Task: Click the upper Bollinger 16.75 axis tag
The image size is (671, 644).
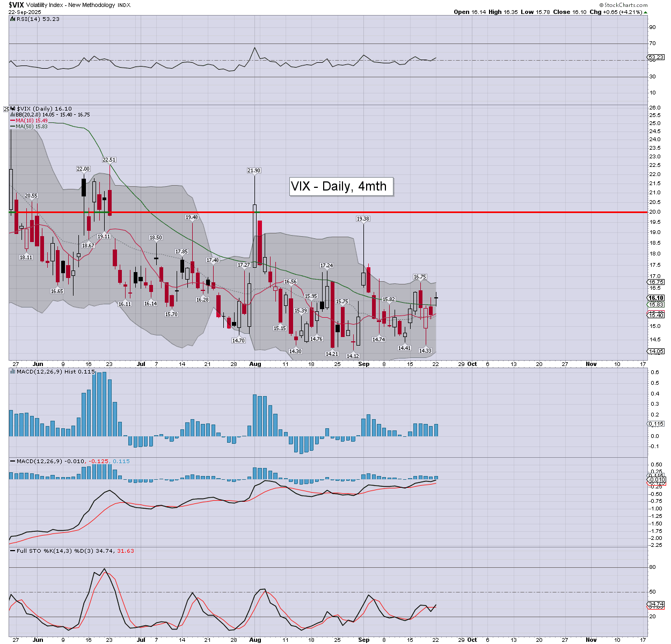Action: coord(656,282)
